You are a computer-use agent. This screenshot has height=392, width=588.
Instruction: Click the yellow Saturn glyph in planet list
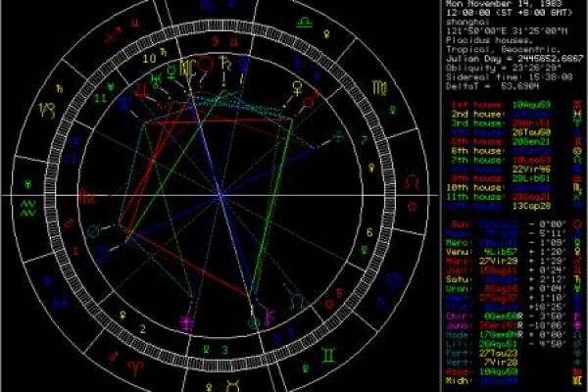[577, 279]
